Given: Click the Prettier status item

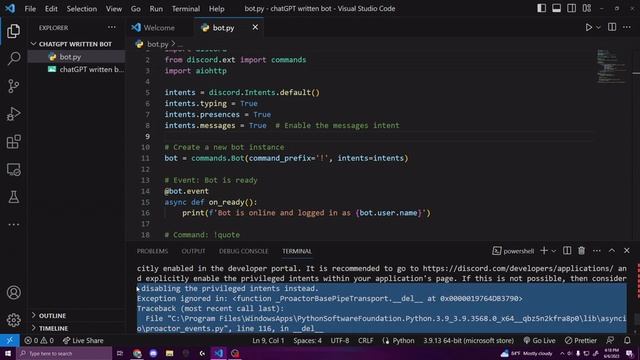Looking at the screenshot, I should pos(580,340).
